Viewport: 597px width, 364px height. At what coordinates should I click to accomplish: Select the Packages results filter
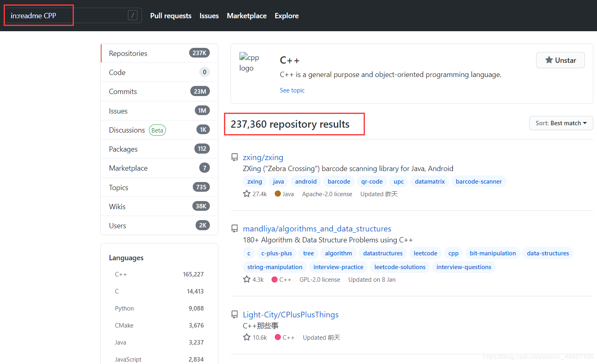(159, 149)
